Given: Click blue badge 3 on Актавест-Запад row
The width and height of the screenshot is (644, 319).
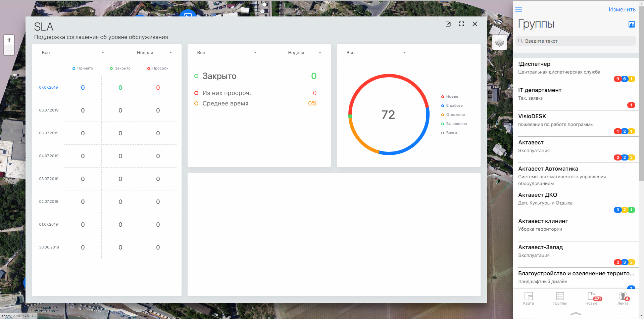Looking at the screenshot, I should (625, 262).
